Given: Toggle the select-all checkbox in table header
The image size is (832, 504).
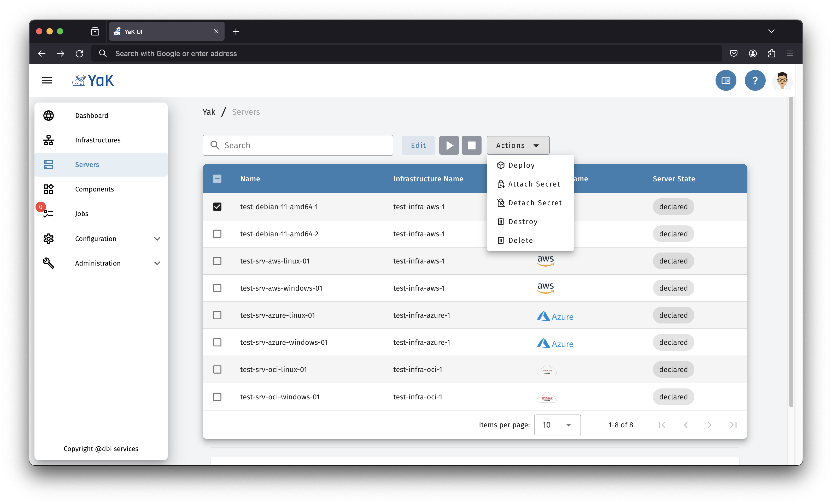Looking at the screenshot, I should click(217, 179).
